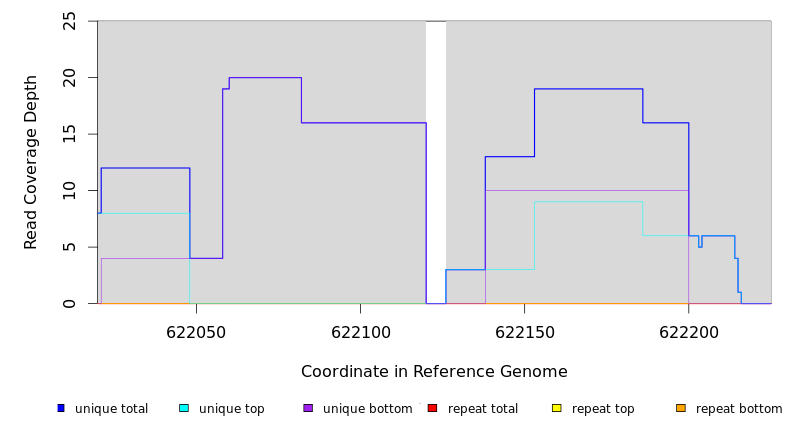Click the "Read Coverage Depth" y-axis title

[31, 162]
